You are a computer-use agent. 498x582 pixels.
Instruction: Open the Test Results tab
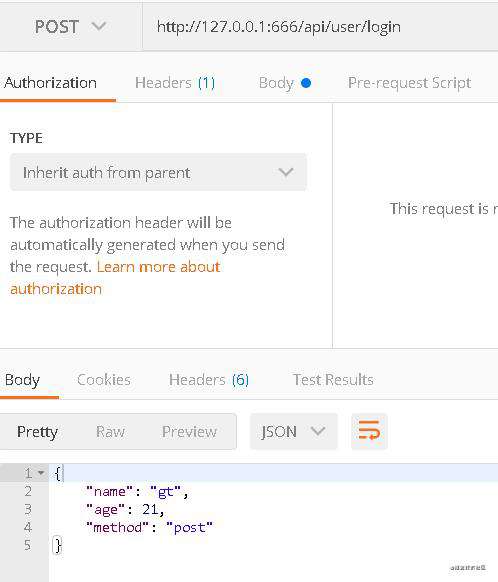(333, 380)
